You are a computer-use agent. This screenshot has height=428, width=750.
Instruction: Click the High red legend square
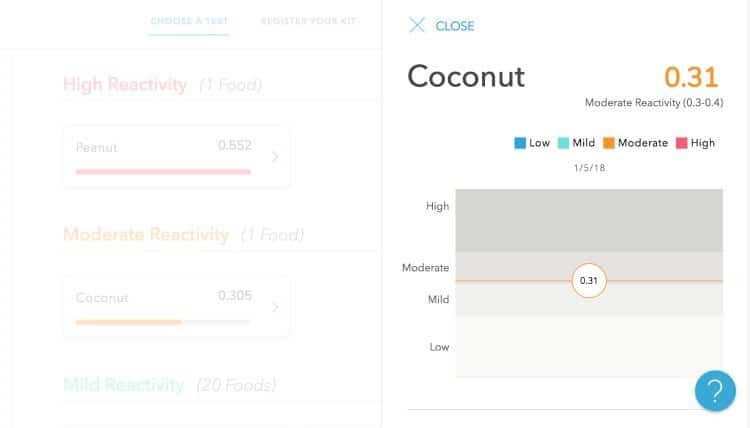[x=682, y=143]
